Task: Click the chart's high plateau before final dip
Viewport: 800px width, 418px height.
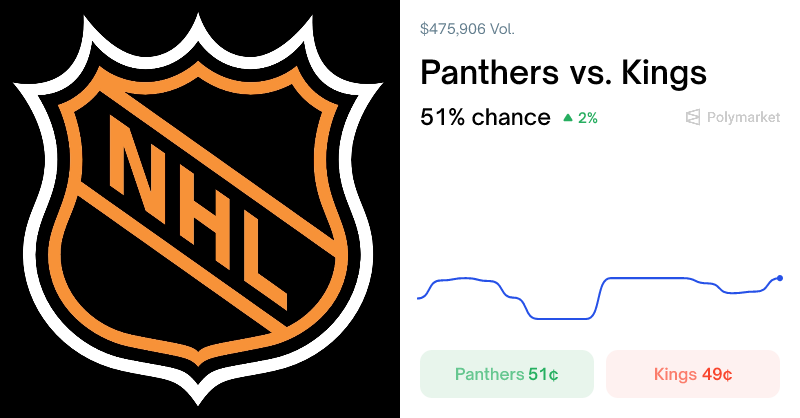Action: [x=650, y=278]
